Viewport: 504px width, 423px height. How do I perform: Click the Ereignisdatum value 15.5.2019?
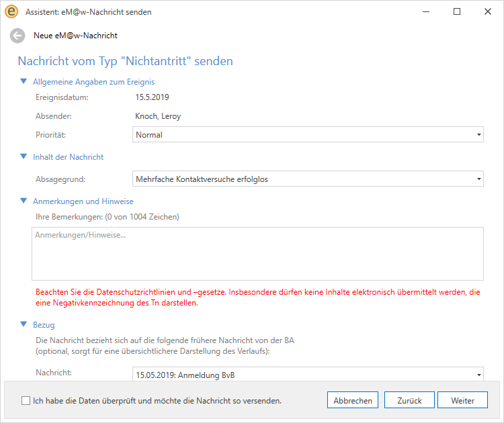152,97
